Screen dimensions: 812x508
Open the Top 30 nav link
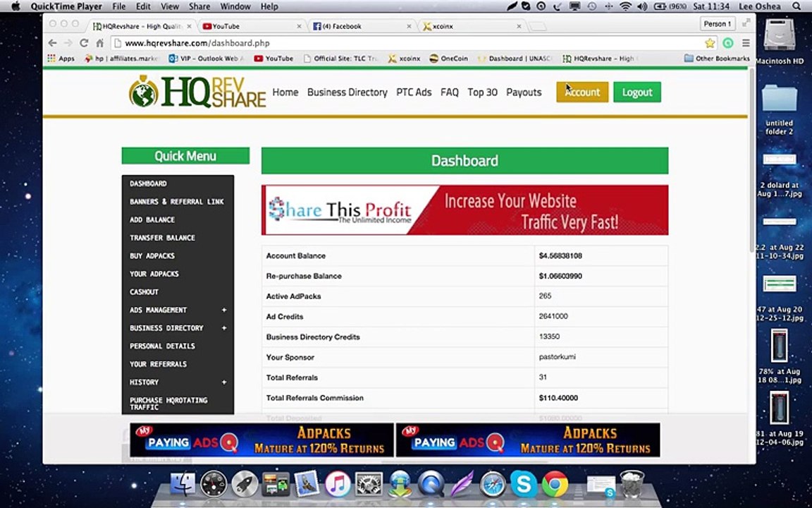click(482, 92)
